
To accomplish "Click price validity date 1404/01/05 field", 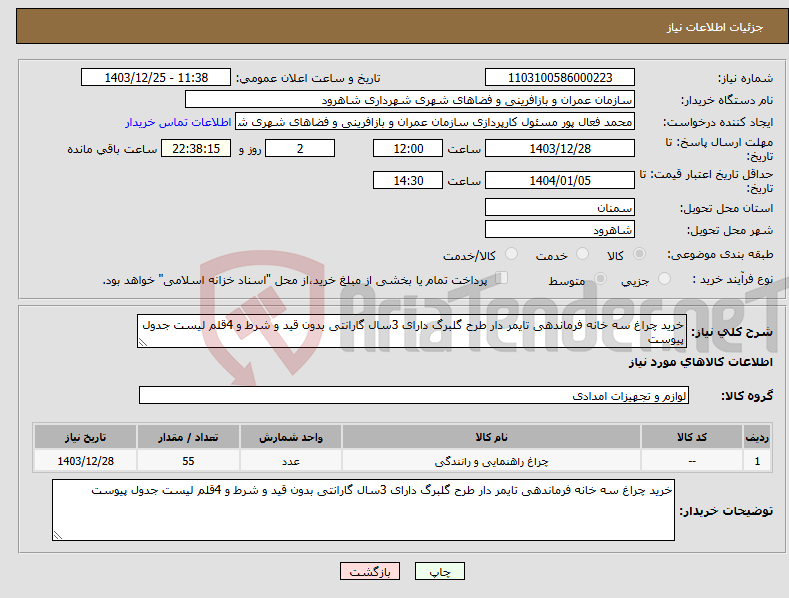I will [560, 180].
